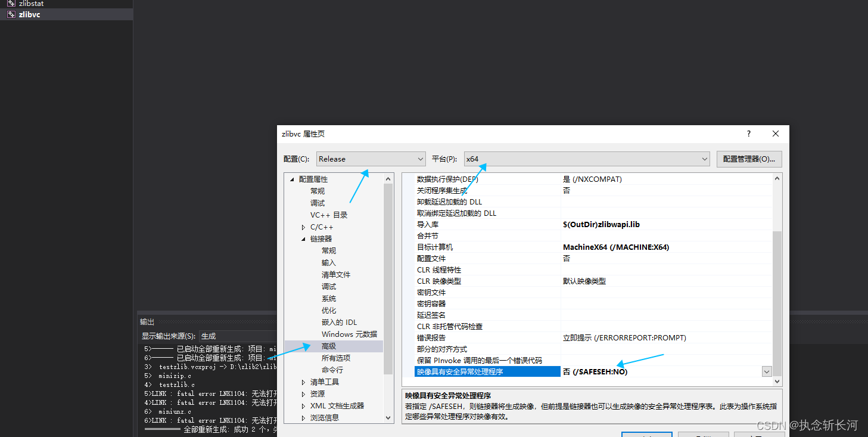Viewport: 868px width, 437px height.
Task: Select 所有选项 tree item
Action: [336, 358]
